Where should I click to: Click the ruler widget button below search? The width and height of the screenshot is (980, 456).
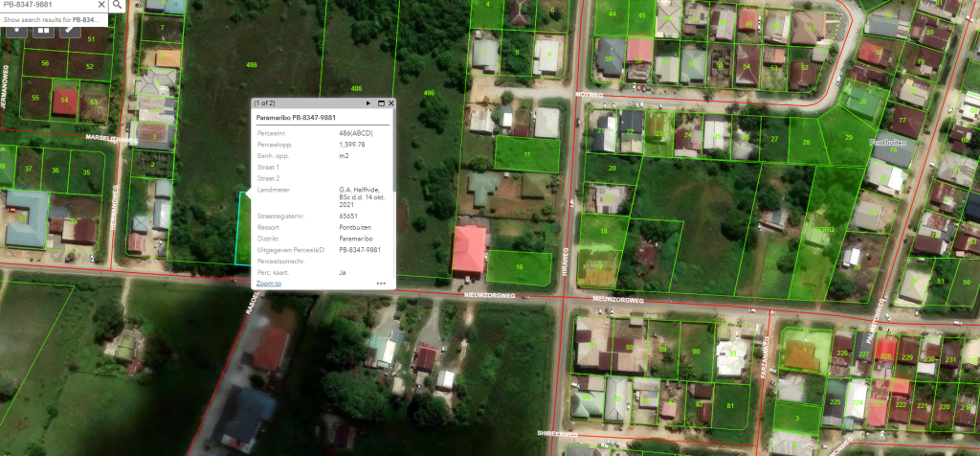click(71, 30)
